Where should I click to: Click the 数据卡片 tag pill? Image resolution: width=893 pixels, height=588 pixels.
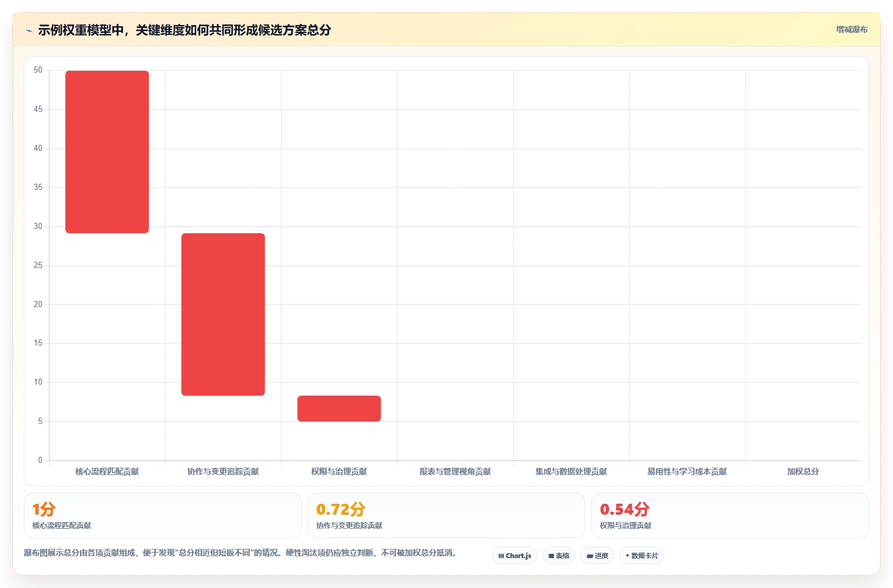(x=642, y=556)
